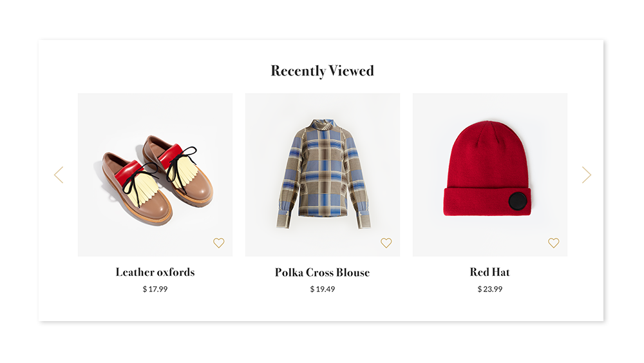Click the folded brim of the red beanie
Viewport: 644px width, 363px height.
tap(487, 201)
